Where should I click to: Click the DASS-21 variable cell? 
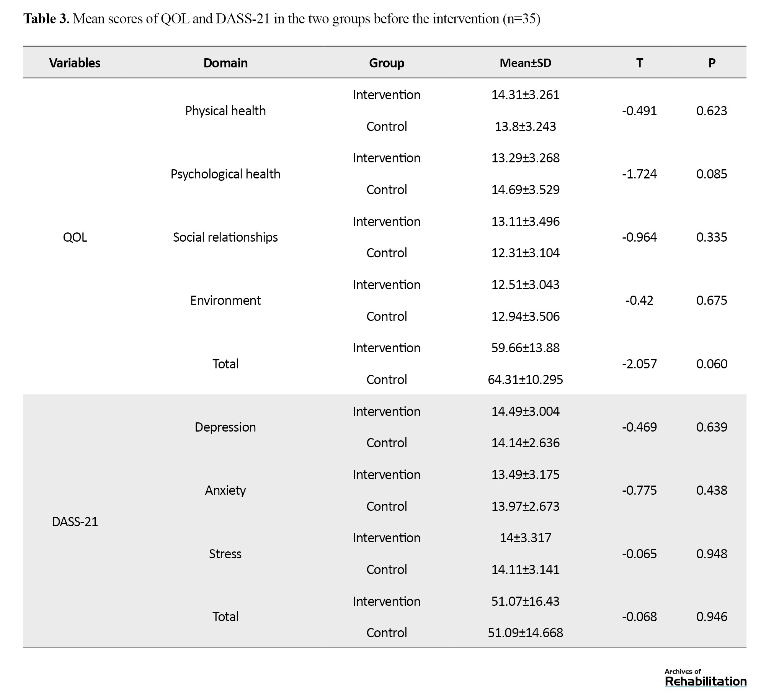click(75, 522)
